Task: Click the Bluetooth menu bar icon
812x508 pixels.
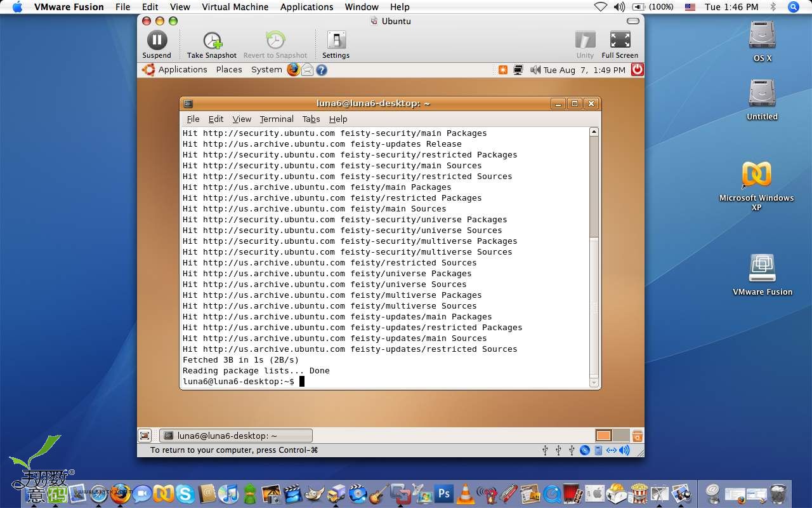Action: [x=773, y=7]
